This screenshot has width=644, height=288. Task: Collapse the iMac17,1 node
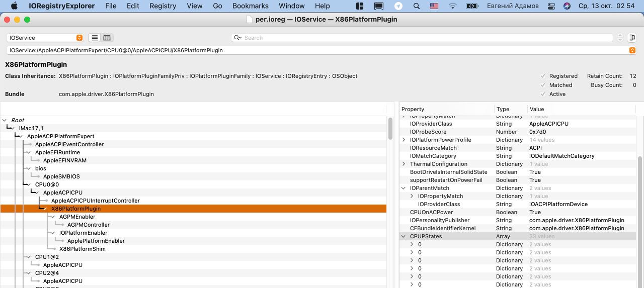(14, 128)
